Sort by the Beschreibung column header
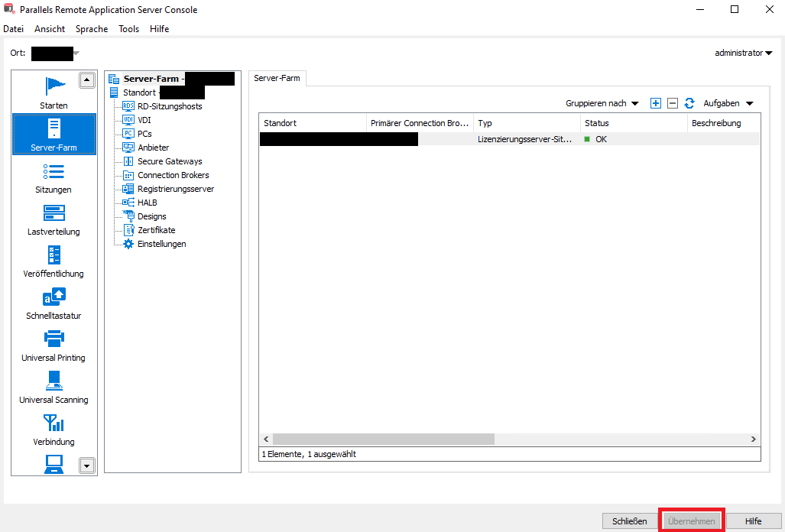 724,123
